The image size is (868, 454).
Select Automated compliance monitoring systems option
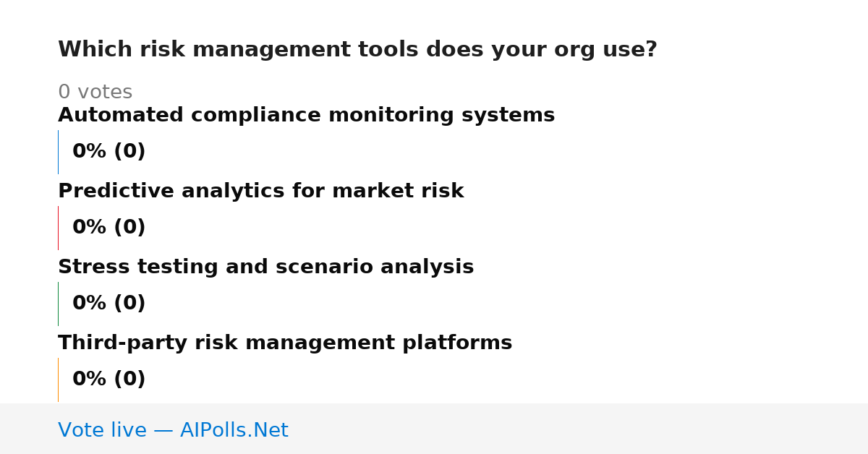(x=306, y=116)
